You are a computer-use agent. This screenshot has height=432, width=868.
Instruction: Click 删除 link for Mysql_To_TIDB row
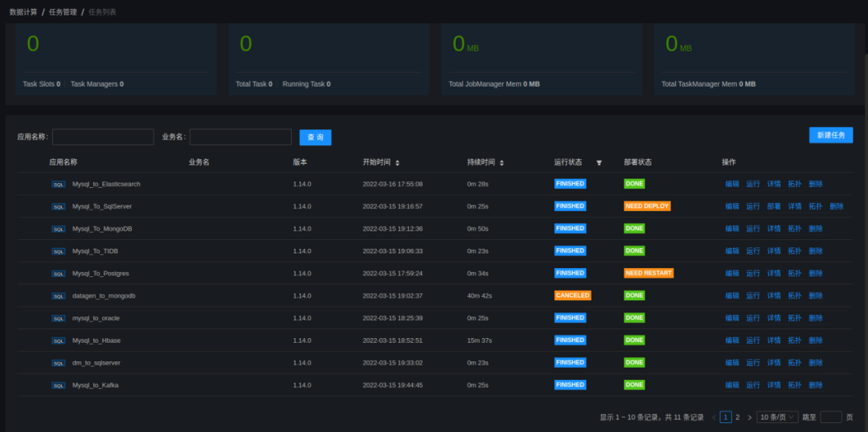(x=816, y=251)
